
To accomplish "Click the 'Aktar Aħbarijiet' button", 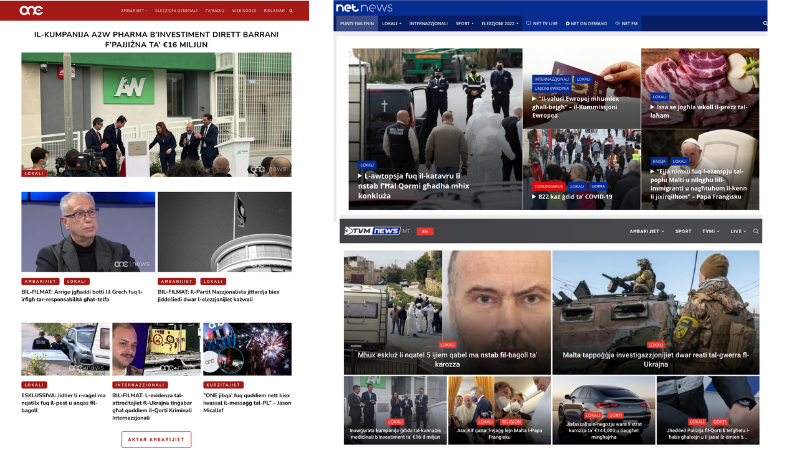I will click(x=156, y=439).
